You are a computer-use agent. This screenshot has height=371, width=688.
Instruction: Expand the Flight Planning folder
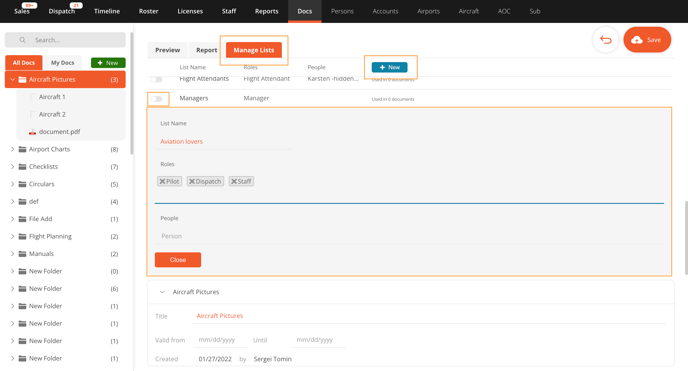pos(12,236)
